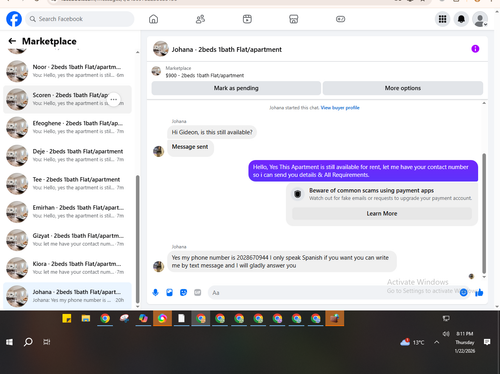Click scroll-up arrow of chat list
Viewport: 500px width, 374px height.
click(137, 52)
